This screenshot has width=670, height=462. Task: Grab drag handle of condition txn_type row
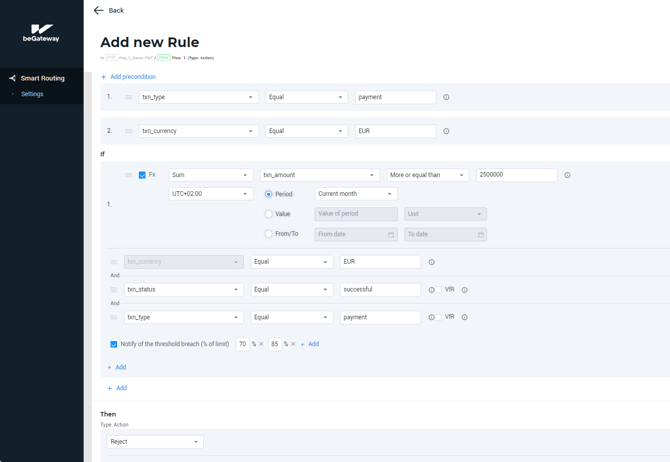point(114,317)
